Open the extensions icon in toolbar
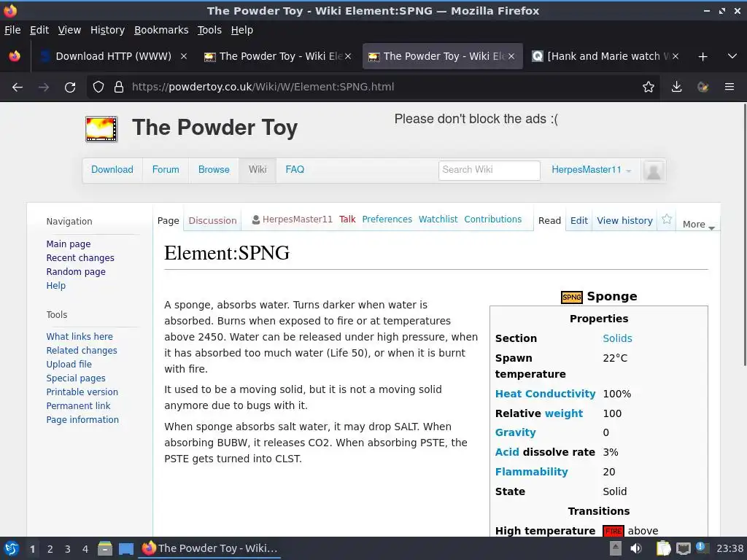 (x=703, y=87)
